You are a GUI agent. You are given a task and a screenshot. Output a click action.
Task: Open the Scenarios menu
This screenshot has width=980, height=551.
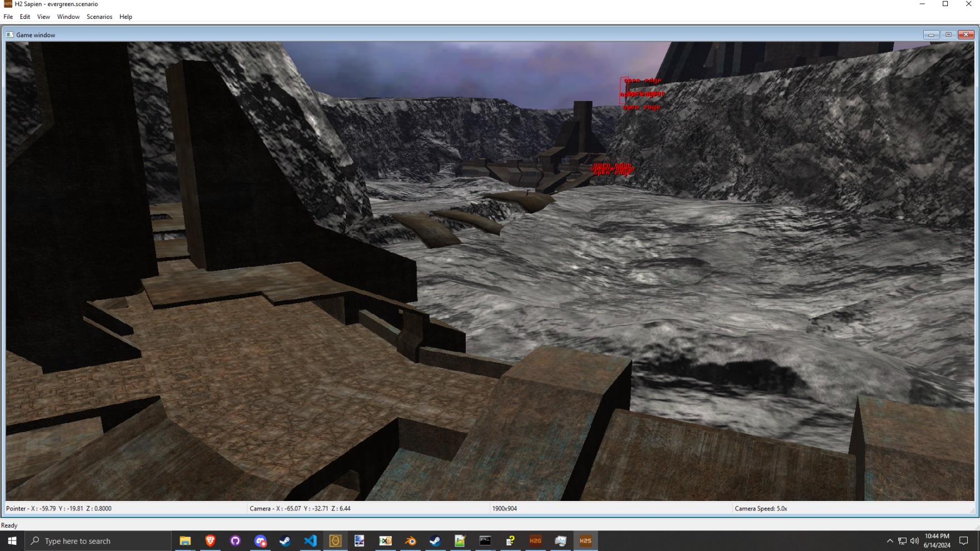pyautogui.click(x=100, y=17)
